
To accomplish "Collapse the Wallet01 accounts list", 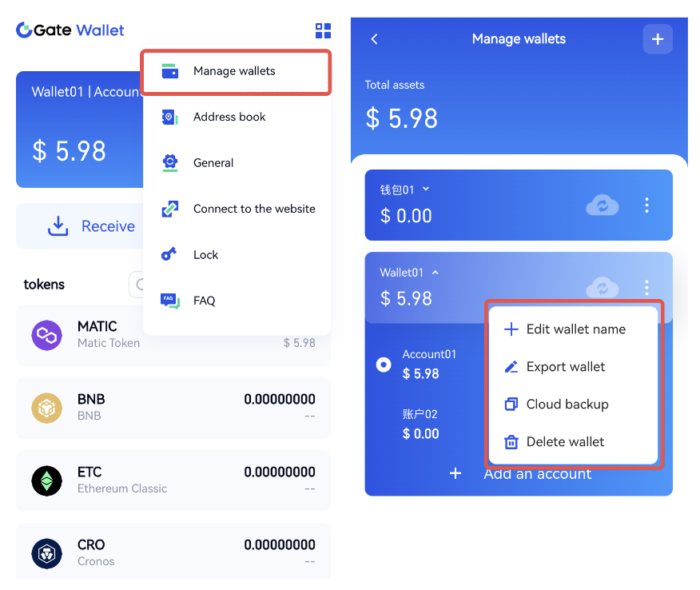I will pyautogui.click(x=436, y=273).
